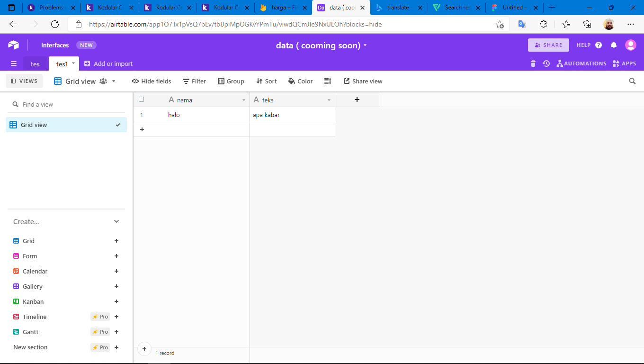
Task: Select the apa kabar cell
Action: (x=292, y=115)
